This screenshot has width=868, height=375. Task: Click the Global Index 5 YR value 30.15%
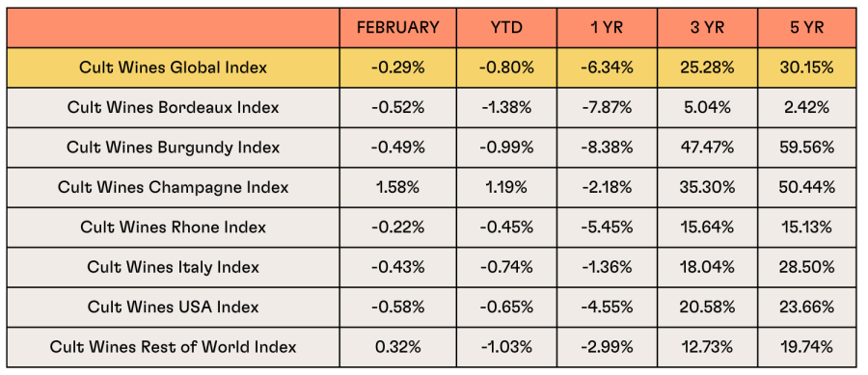coord(806,67)
